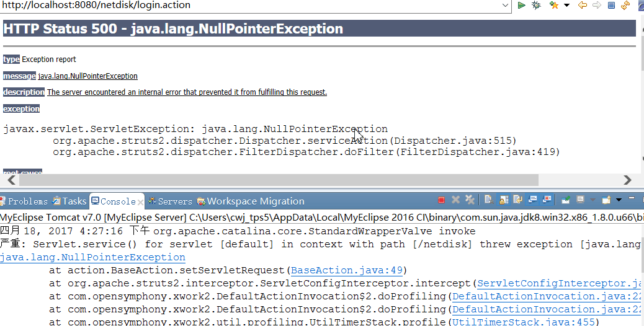Viewport: 644px width, 326px height.
Task: Click Open Console icon with star
Action: point(606,200)
